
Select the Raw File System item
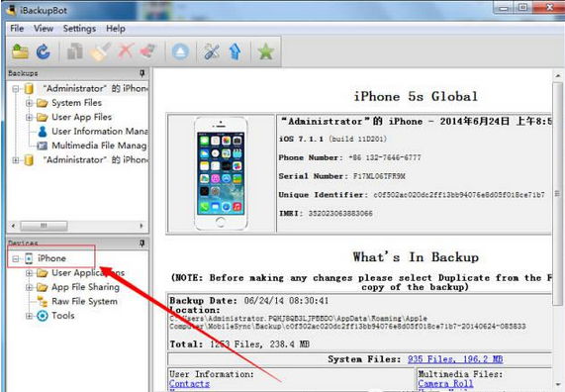coord(85,302)
